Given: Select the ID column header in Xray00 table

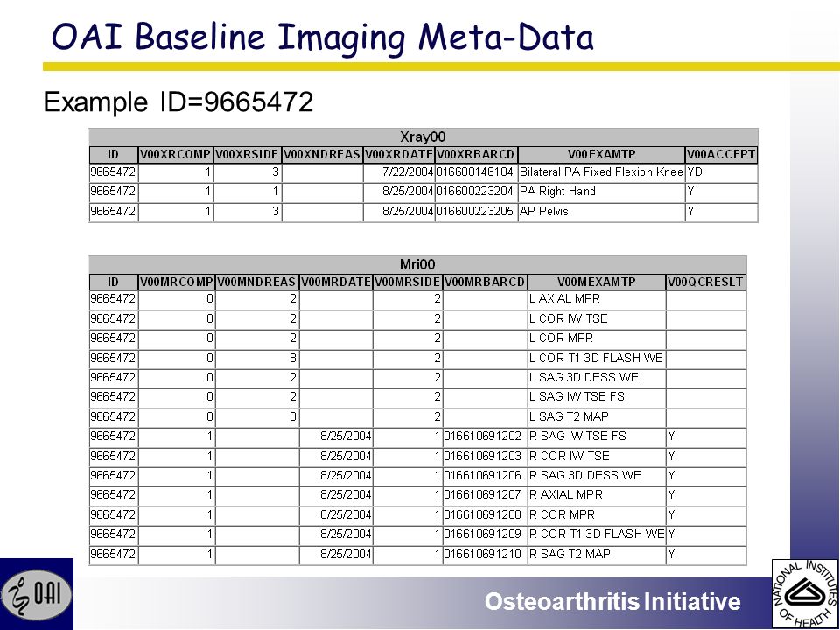Looking at the screenshot, I should click(113, 155).
